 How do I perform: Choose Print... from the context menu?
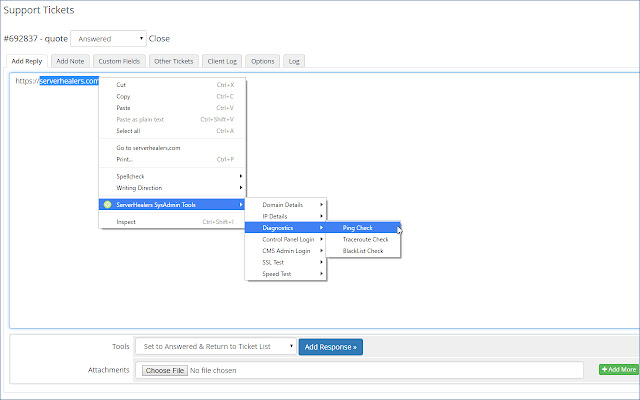coord(172,159)
